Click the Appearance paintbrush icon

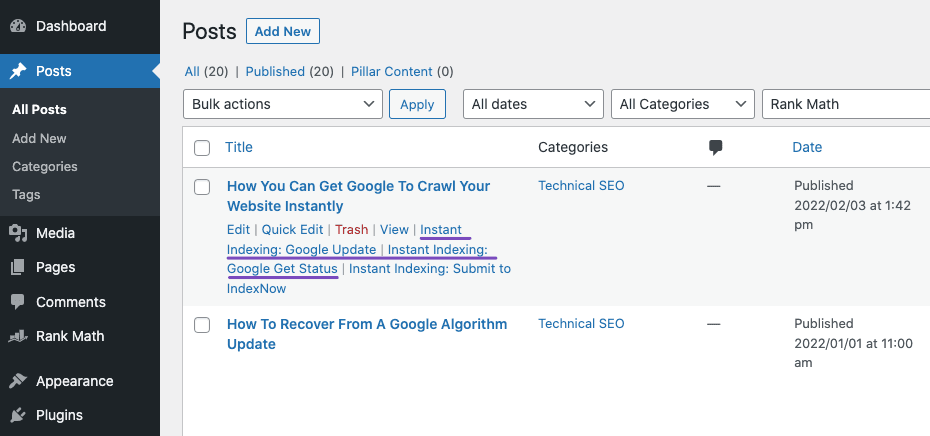18,381
